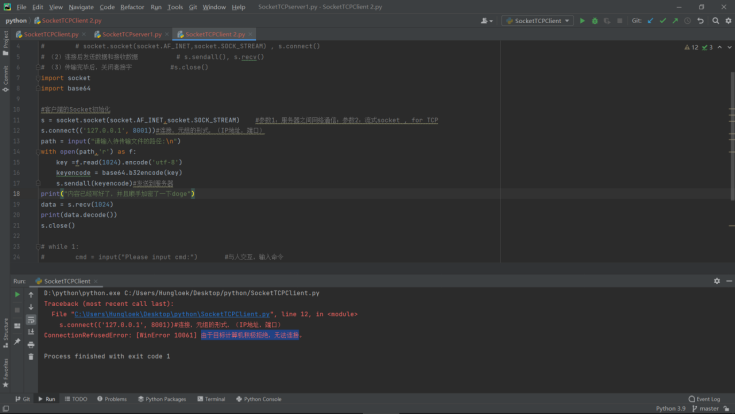Open Event Log panel

705,399
